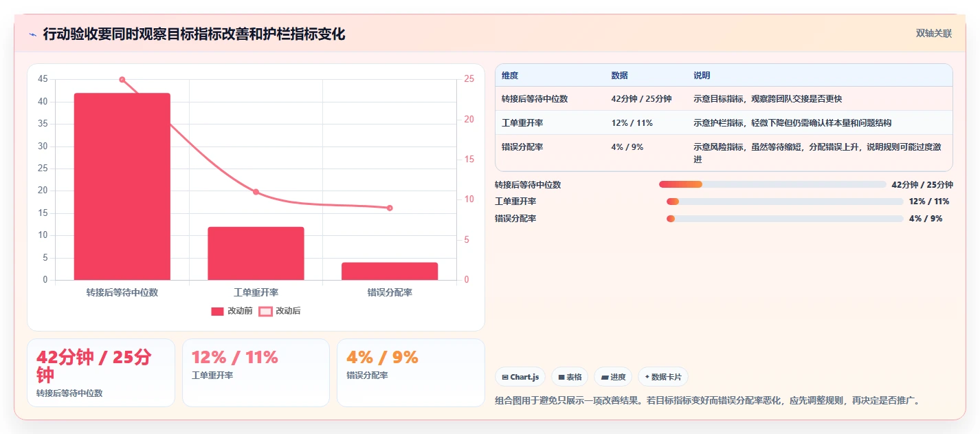Click the 错误分配率 progress row label
The height and width of the screenshot is (434, 980).
coord(515,219)
